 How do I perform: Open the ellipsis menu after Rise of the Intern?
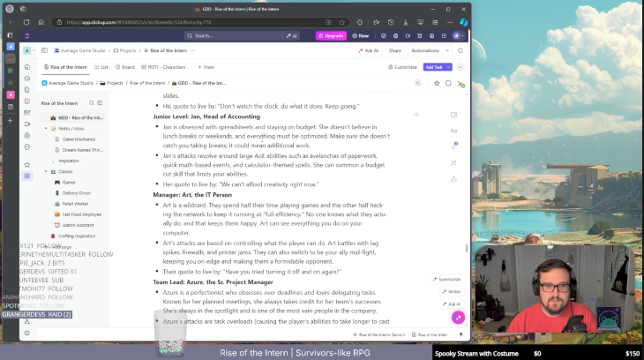pyautogui.click(x=192, y=50)
